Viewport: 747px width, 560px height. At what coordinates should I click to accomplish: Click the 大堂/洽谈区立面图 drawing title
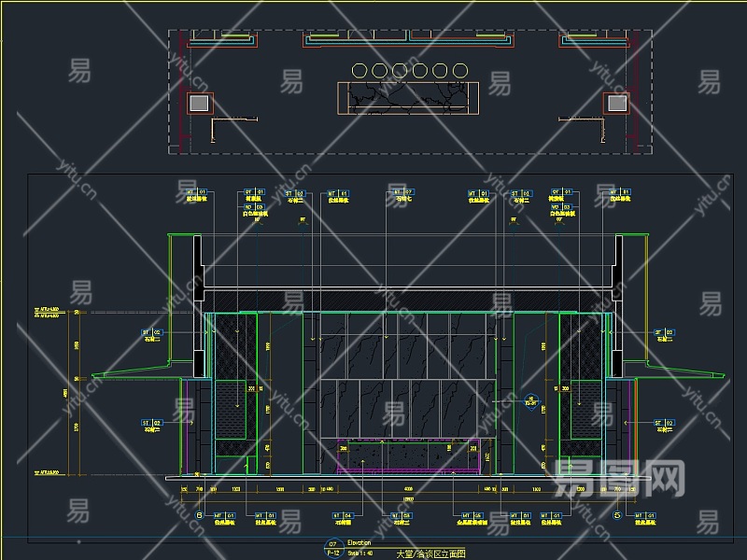click(x=430, y=553)
